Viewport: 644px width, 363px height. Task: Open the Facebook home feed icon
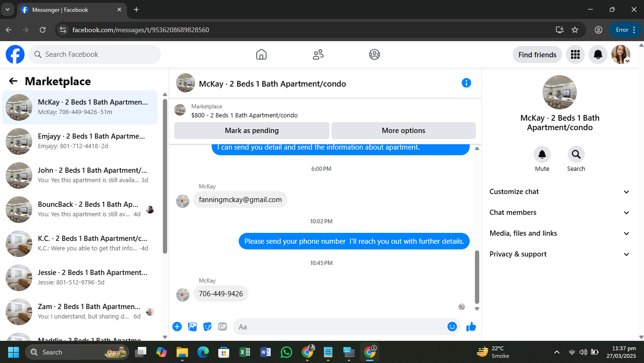(x=261, y=54)
